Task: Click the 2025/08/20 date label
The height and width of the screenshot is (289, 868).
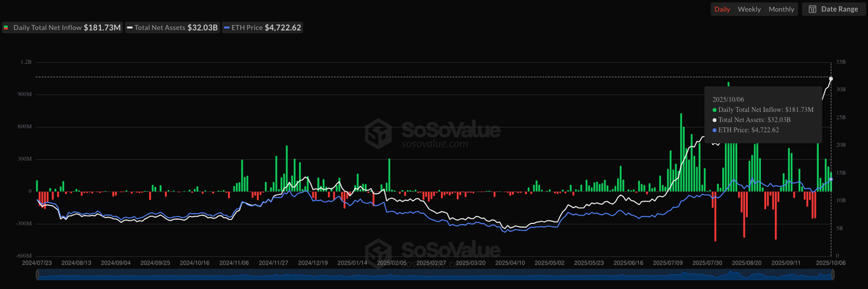Action: click(x=746, y=262)
